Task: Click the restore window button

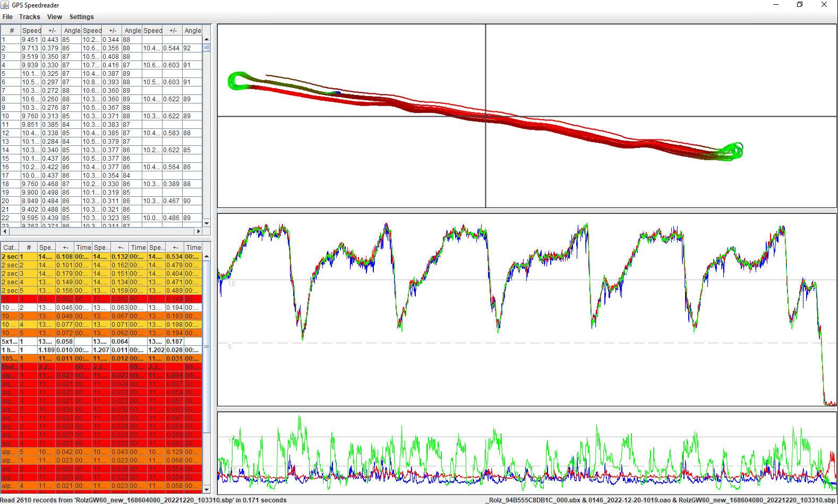Action: click(x=800, y=5)
